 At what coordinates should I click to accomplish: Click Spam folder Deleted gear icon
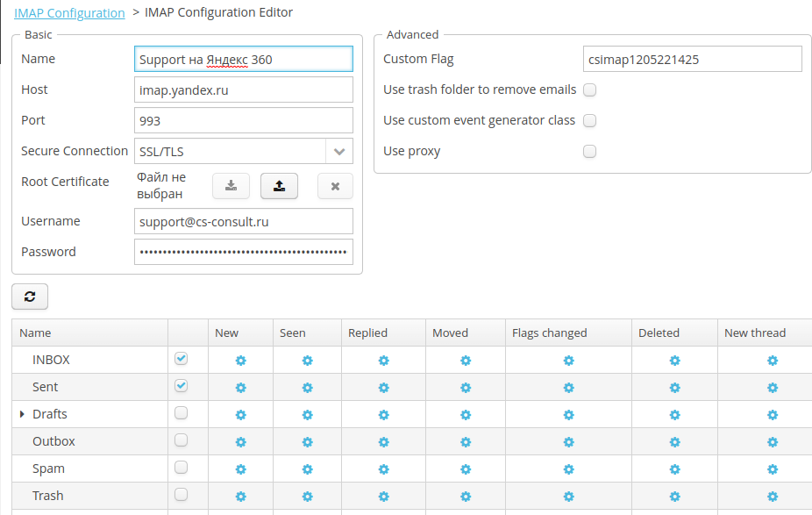pos(674,469)
